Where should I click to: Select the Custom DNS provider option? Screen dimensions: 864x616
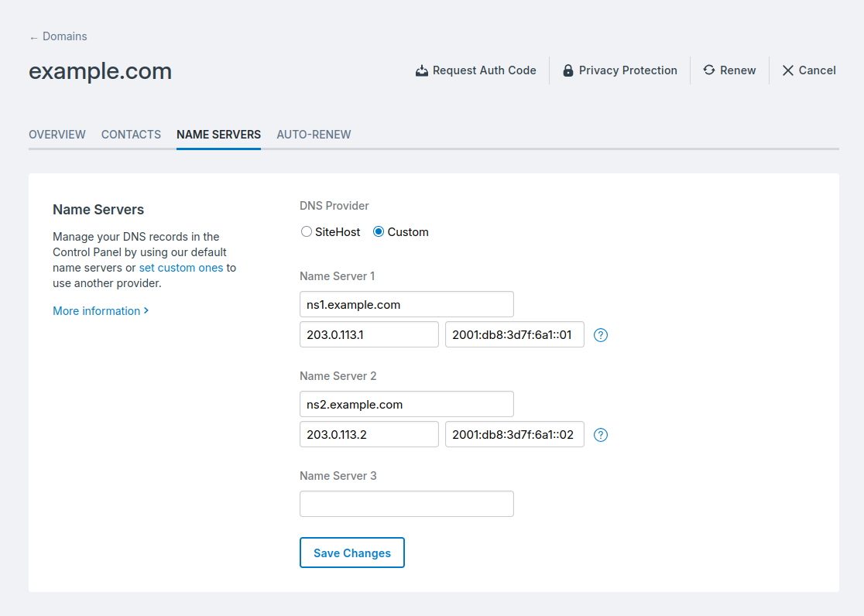click(x=379, y=231)
